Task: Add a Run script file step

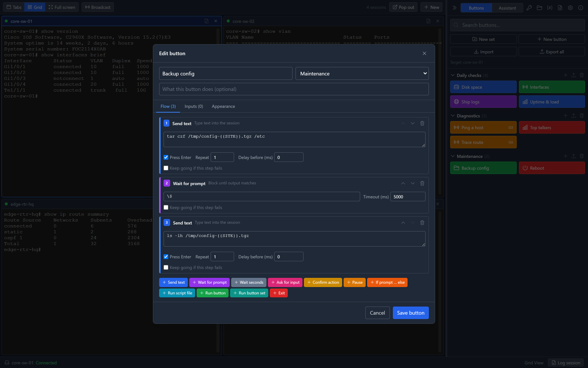Action: (177, 293)
